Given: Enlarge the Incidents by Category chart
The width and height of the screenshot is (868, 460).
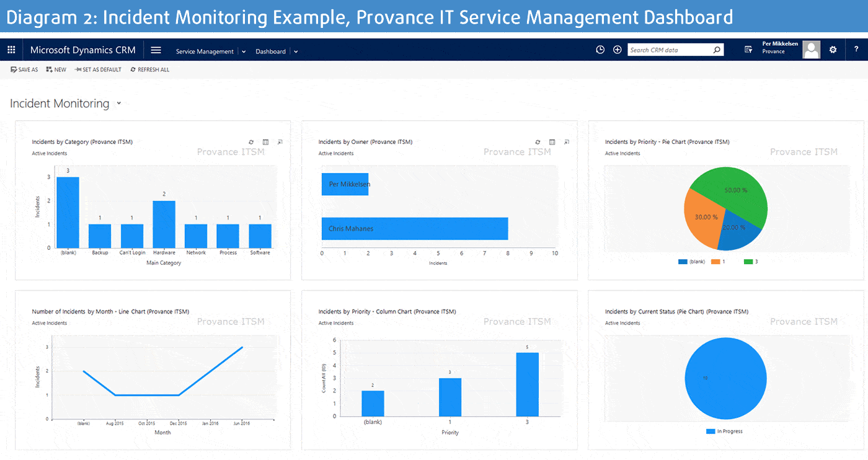Looking at the screenshot, I should [280, 142].
